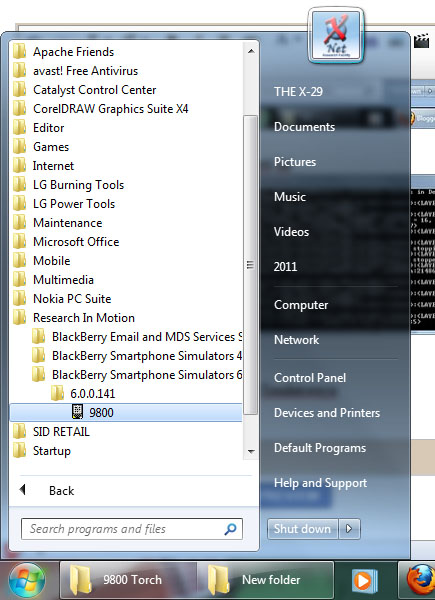Click the Search programs and files box

click(x=132, y=529)
